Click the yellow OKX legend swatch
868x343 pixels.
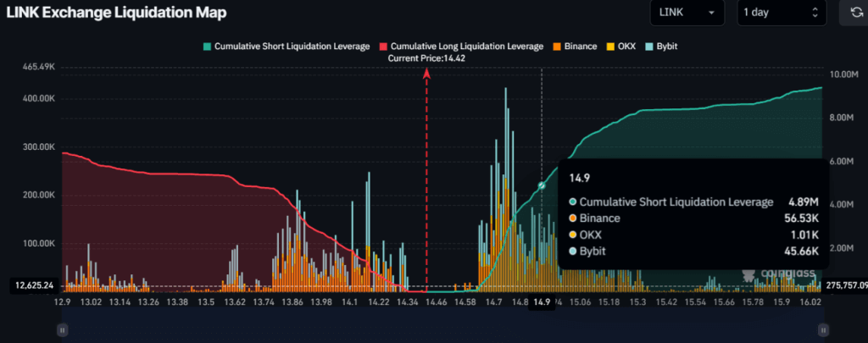click(610, 47)
